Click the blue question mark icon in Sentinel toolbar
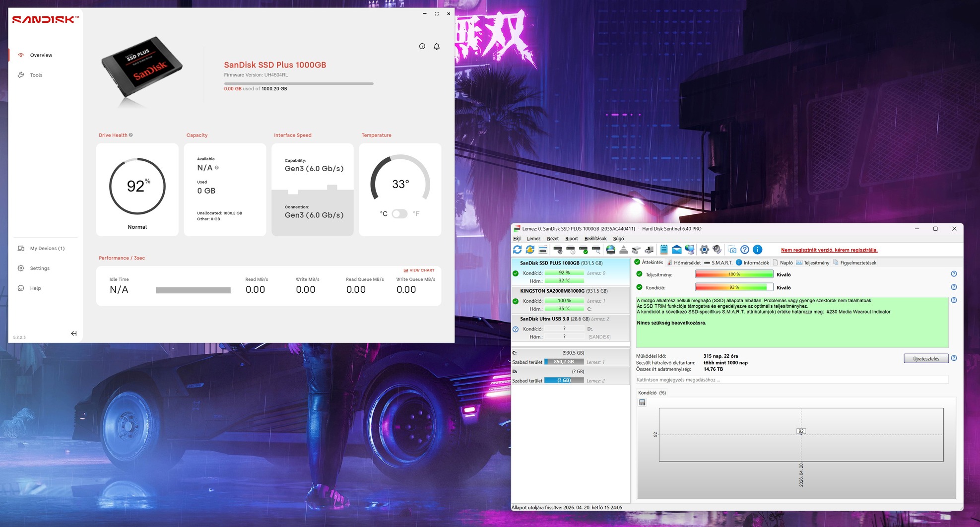The image size is (980, 527). pos(745,250)
